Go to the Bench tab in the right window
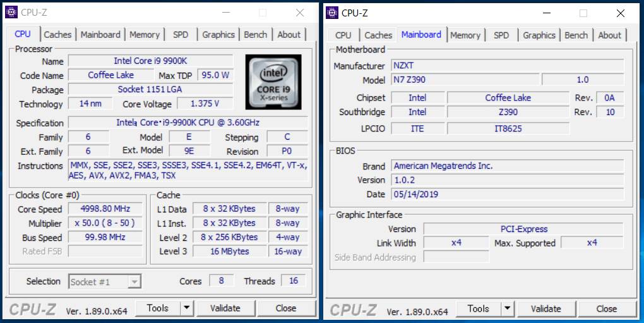This screenshot has height=323, width=644. coord(576,35)
